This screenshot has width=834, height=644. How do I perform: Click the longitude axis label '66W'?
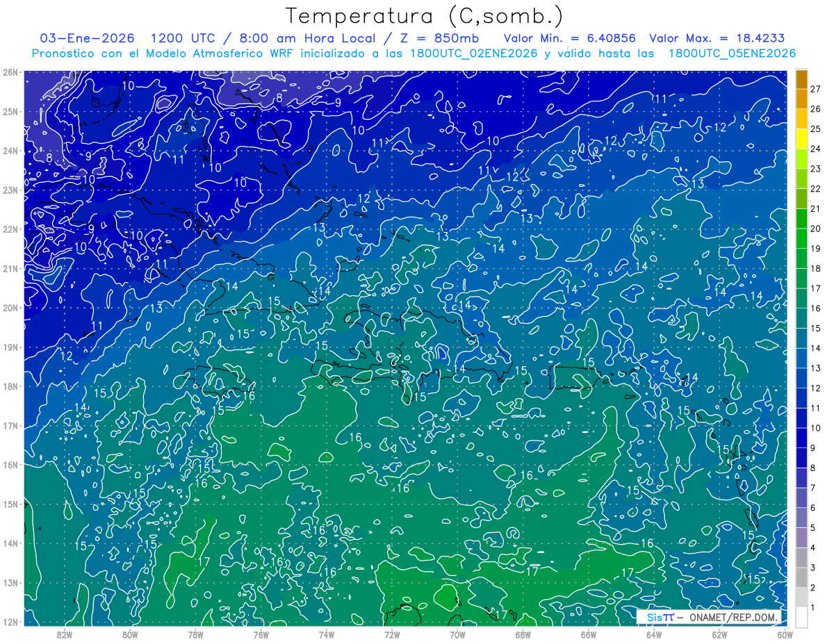click(x=588, y=634)
